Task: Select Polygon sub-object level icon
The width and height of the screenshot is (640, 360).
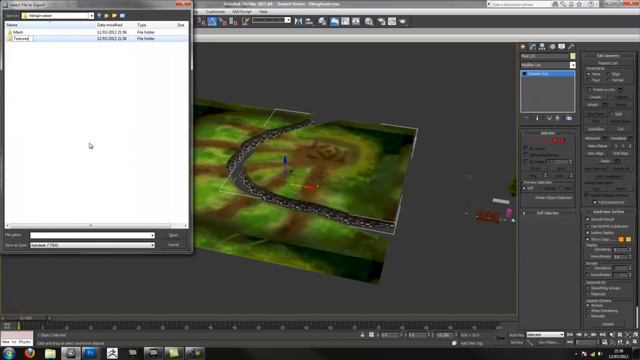Action: [x=555, y=140]
